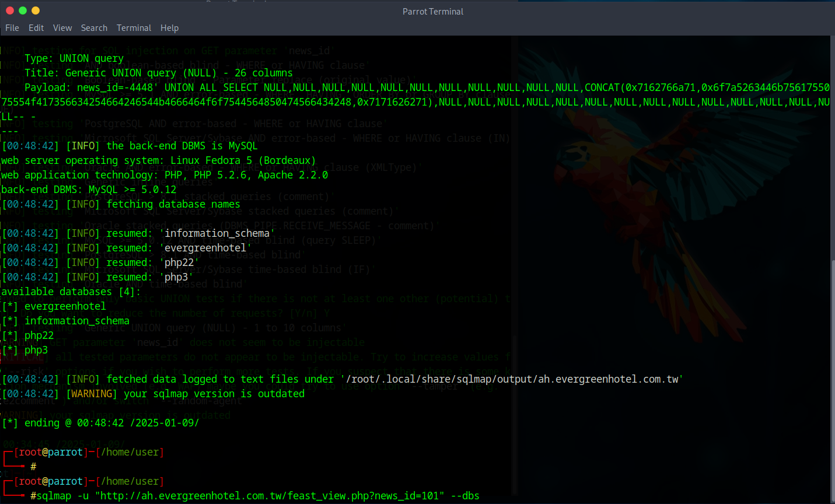Viewport: 835px width, 504px height.
Task: Click '[*] php22' database entry
Action: pos(27,335)
